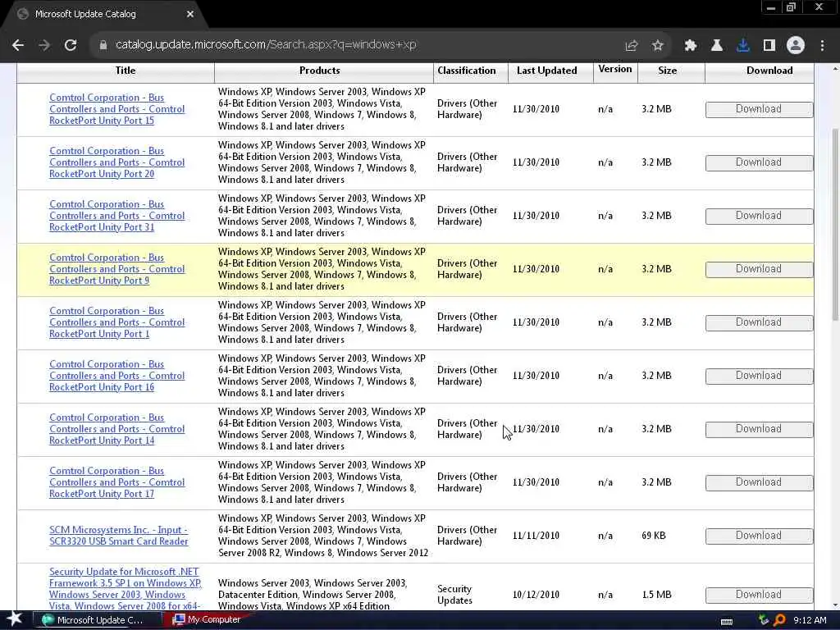Image resolution: width=840 pixels, height=630 pixels.
Task: Click the green update tray icon
Action: pyautogui.click(x=764, y=620)
